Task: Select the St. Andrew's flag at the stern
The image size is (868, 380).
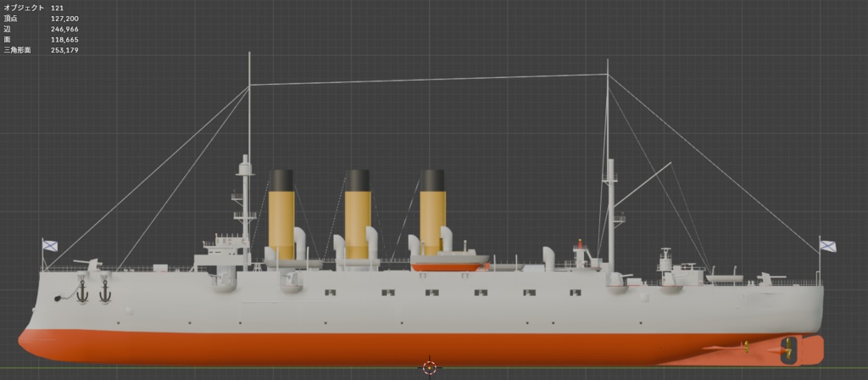Action: click(x=828, y=245)
